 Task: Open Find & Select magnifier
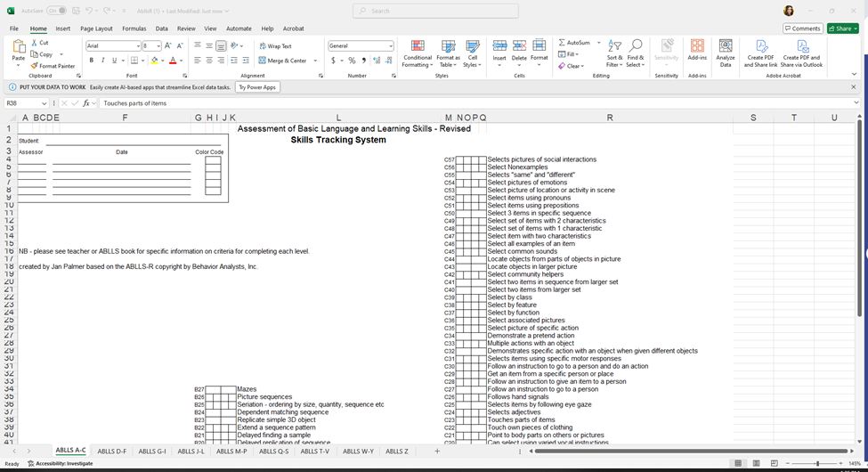point(636,53)
